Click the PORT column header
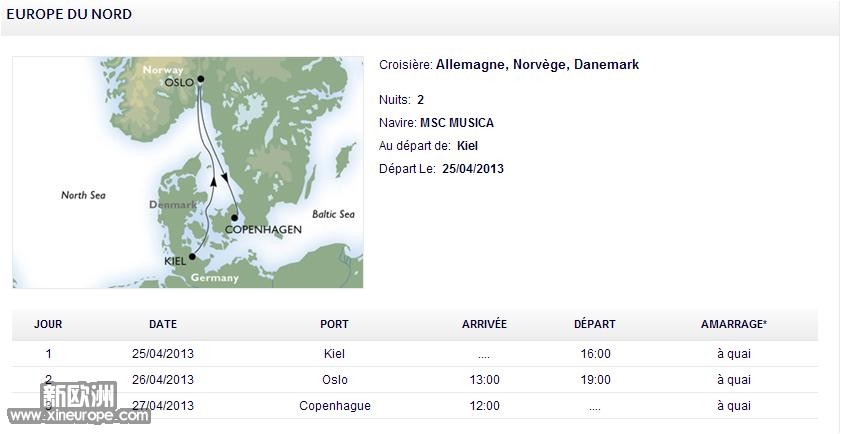This screenshot has height=434, width=853. tap(334, 324)
